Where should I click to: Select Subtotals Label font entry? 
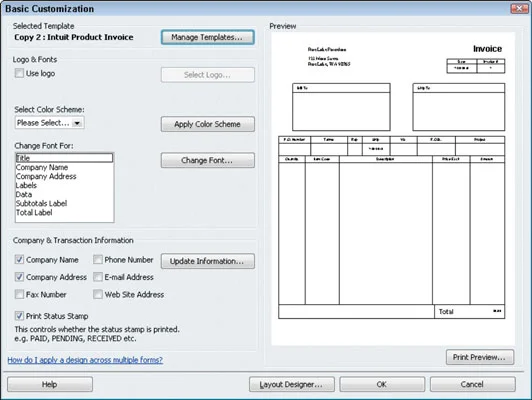point(41,203)
